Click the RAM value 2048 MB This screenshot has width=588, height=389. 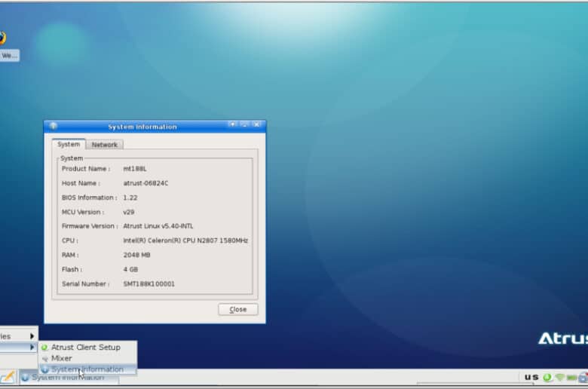coord(137,255)
